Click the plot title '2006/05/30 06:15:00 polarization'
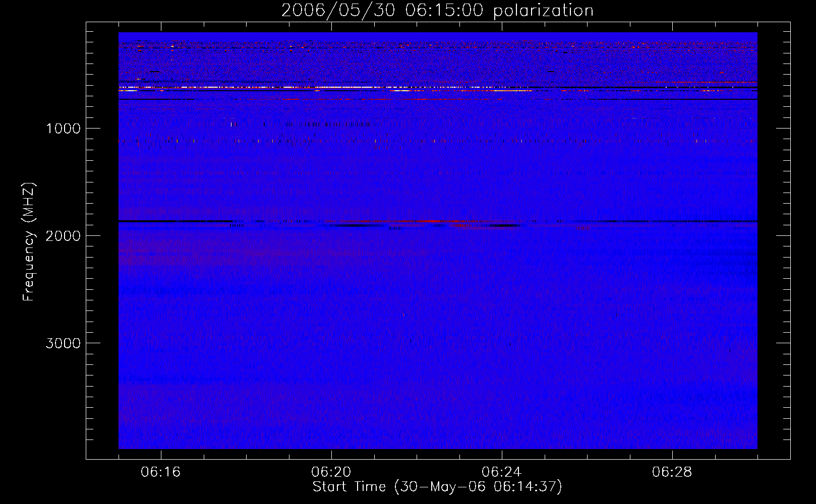 tap(437, 11)
